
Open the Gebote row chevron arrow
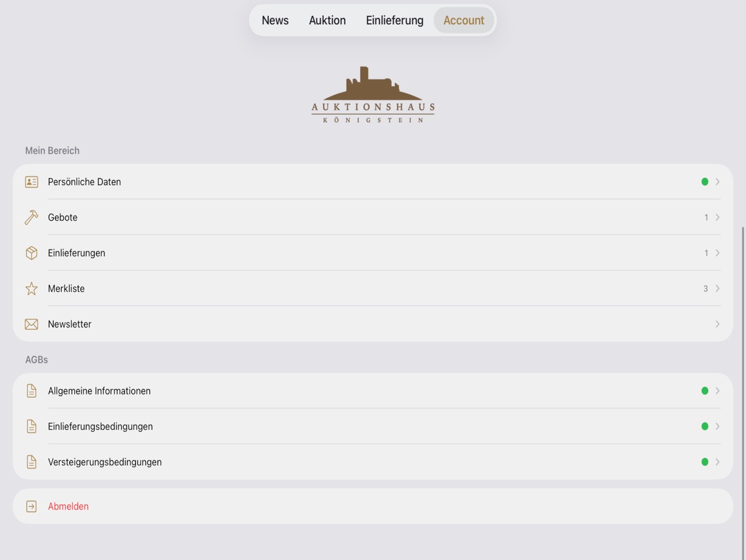pyautogui.click(x=717, y=218)
